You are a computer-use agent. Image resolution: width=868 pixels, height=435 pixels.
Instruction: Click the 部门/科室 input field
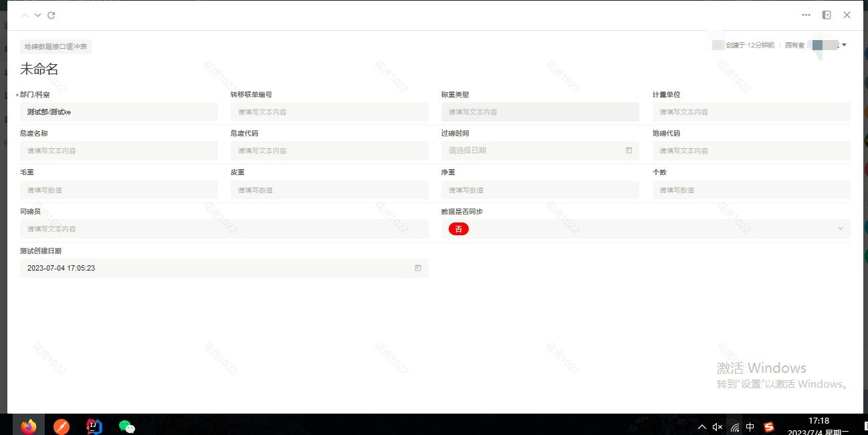pos(119,112)
